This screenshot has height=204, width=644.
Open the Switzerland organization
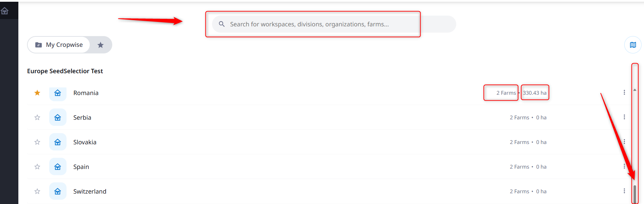pos(90,192)
